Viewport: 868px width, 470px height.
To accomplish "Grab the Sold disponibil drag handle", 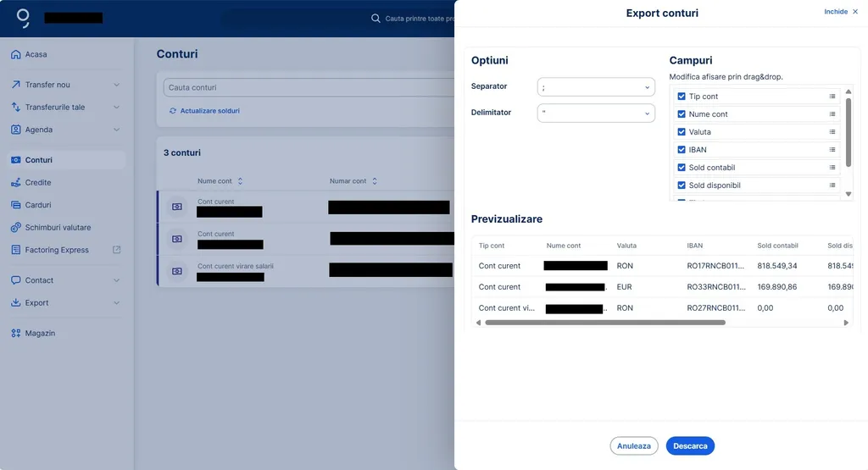I will click(x=832, y=185).
